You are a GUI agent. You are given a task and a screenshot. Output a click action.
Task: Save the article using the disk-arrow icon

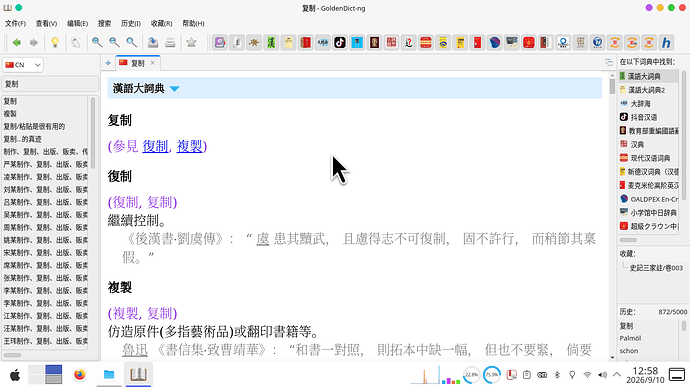[153, 42]
